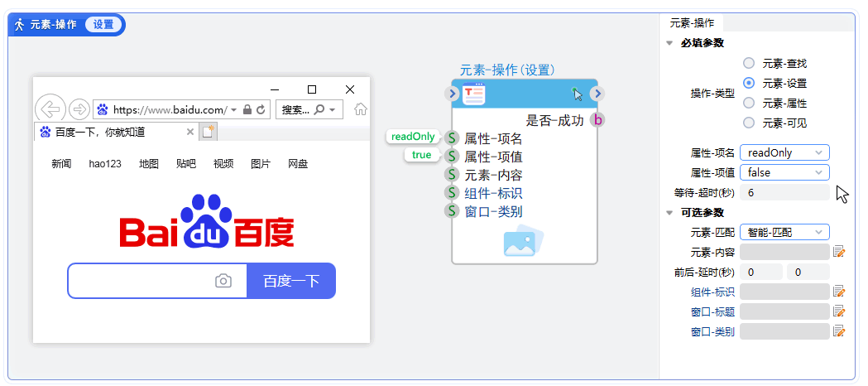Click the 百度一下 search button
The height and width of the screenshot is (386, 868).
click(x=291, y=281)
